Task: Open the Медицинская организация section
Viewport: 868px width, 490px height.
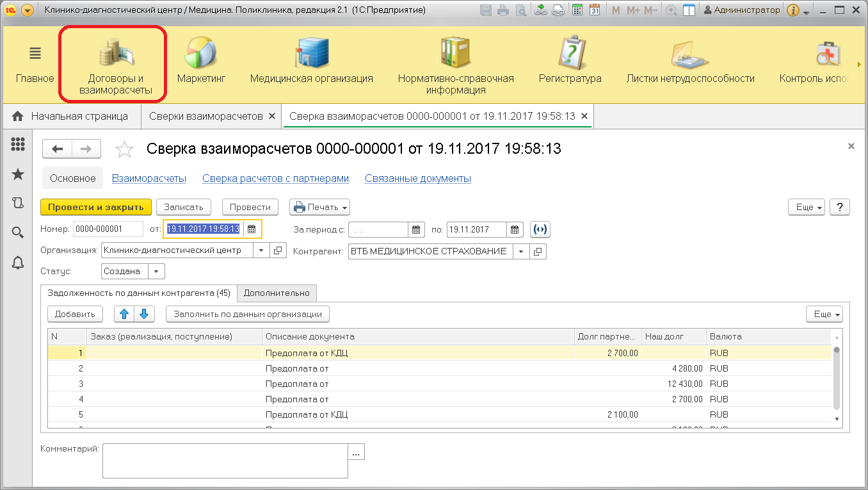Action: [x=311, y=61]
